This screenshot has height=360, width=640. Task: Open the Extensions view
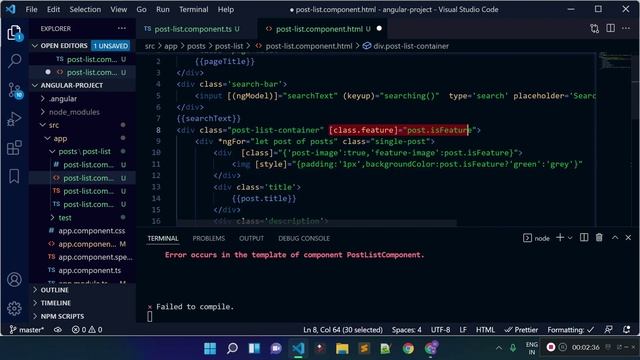coord(14,147)
